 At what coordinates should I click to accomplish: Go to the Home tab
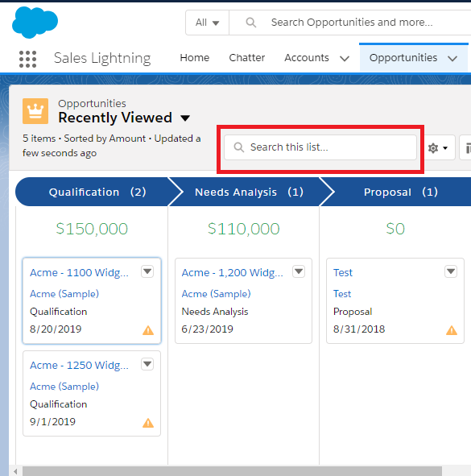[x=195, y=58]
